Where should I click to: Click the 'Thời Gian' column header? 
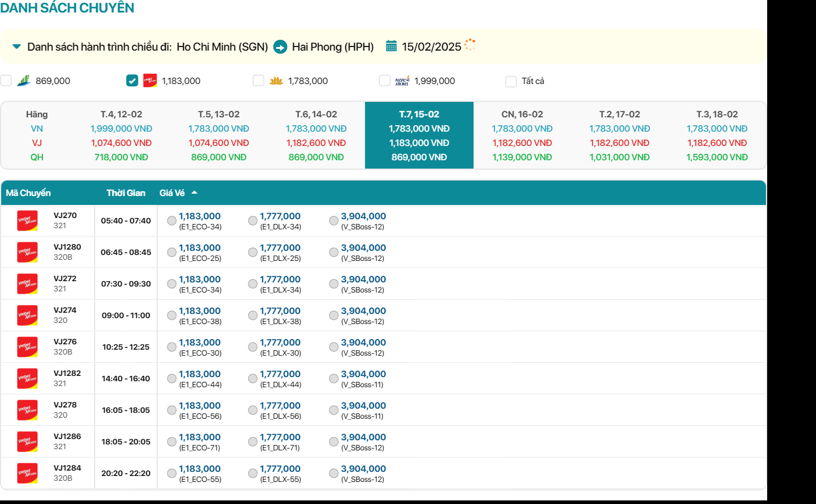(x=126, y=193)
